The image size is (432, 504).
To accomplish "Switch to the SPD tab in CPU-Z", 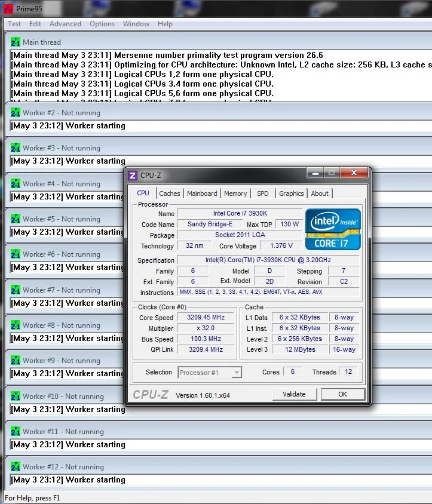I will pos(263,193).
